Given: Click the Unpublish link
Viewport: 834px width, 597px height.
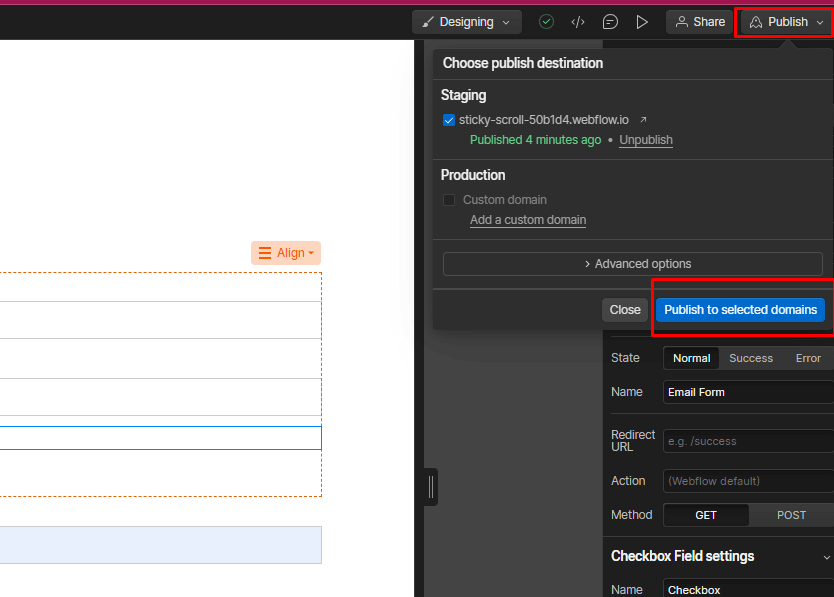Looking at the screenshot, I should tap(646, 140).
